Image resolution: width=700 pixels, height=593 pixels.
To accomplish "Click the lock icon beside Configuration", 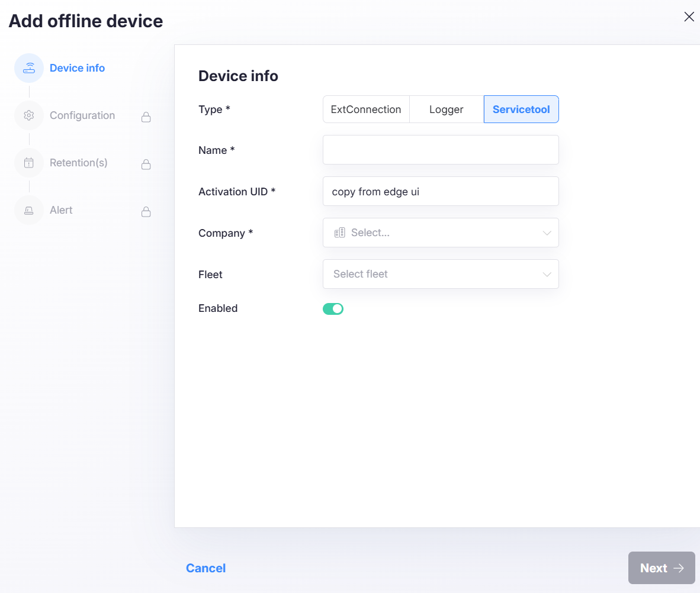I will 146,117.
